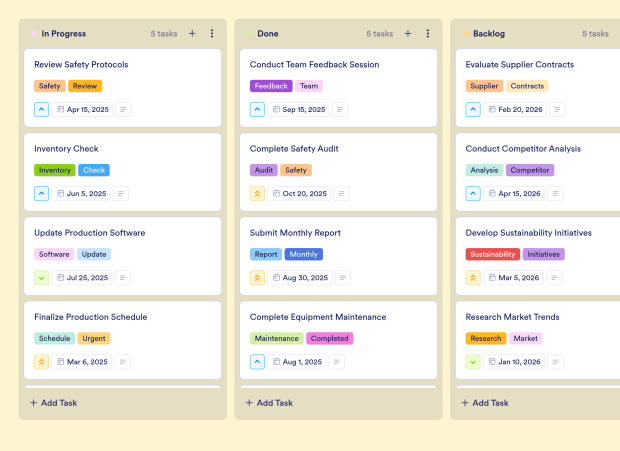
Task: Click the Maintenance tag
Action: coord(276,339)
